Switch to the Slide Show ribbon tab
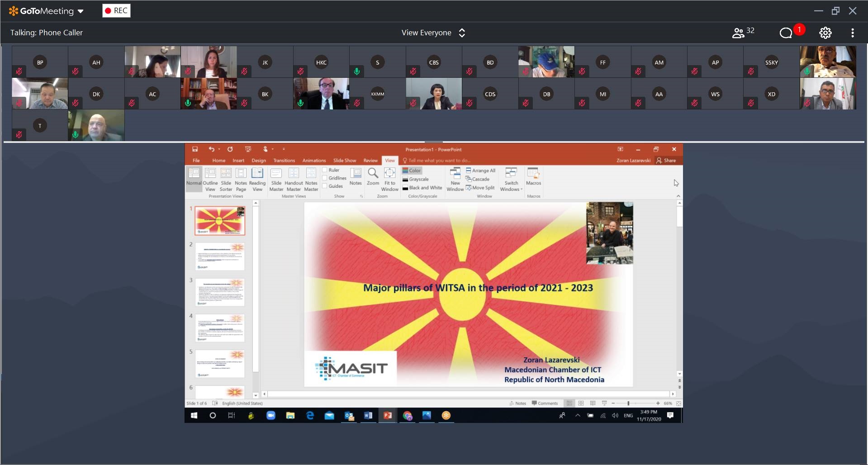This screenshot has width=868, height=465. 345,161
